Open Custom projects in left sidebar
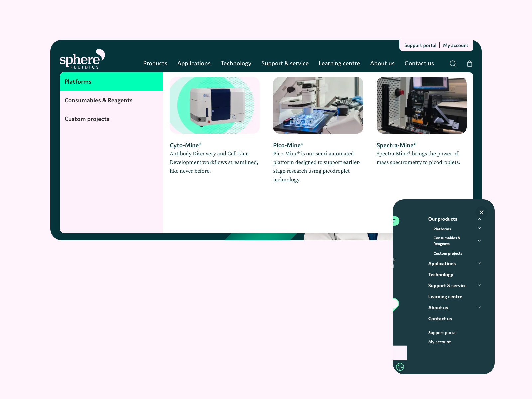This screenshot has width=532, height=399. click(87, 119)
